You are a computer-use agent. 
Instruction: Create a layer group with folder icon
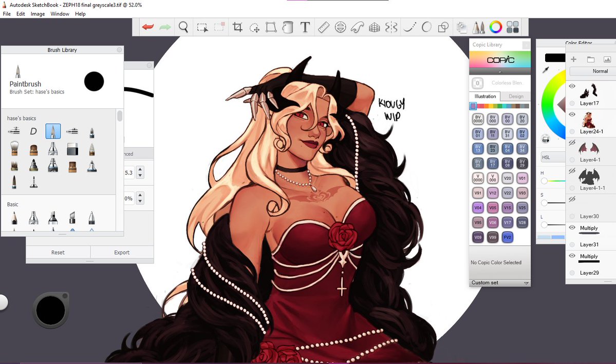pos(590,59)
